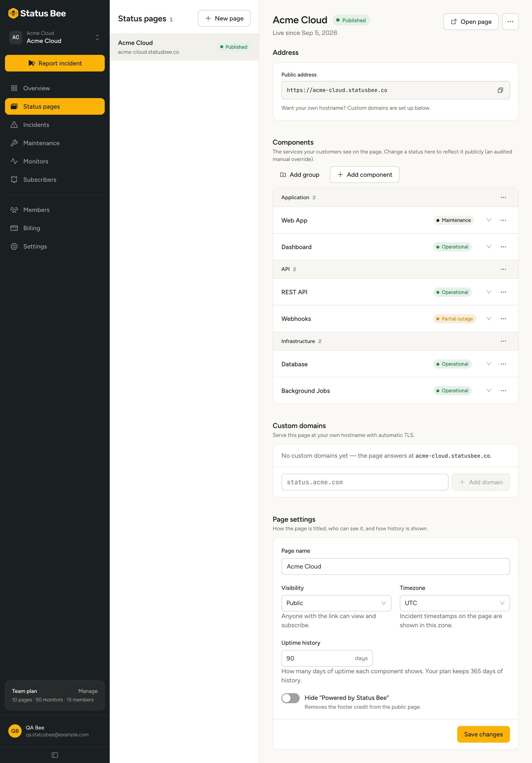Image resolution: width=532 pixels, height=763 pixels.
Task: Go to Overview in the sidebar
Action: click(55, 88)
